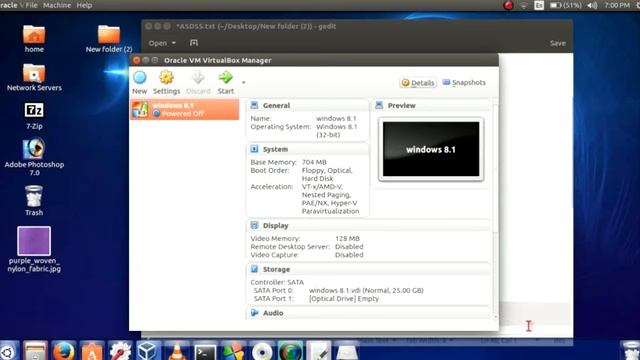Click the New virtual machine icon
This screenshot has height=360, width=640.
tap(140, 77)
